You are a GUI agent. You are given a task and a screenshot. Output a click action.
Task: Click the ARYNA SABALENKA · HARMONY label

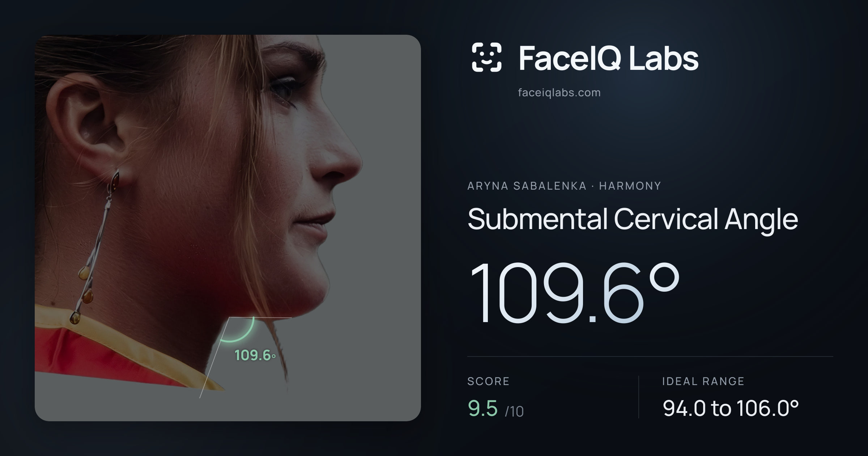(564, 186)
